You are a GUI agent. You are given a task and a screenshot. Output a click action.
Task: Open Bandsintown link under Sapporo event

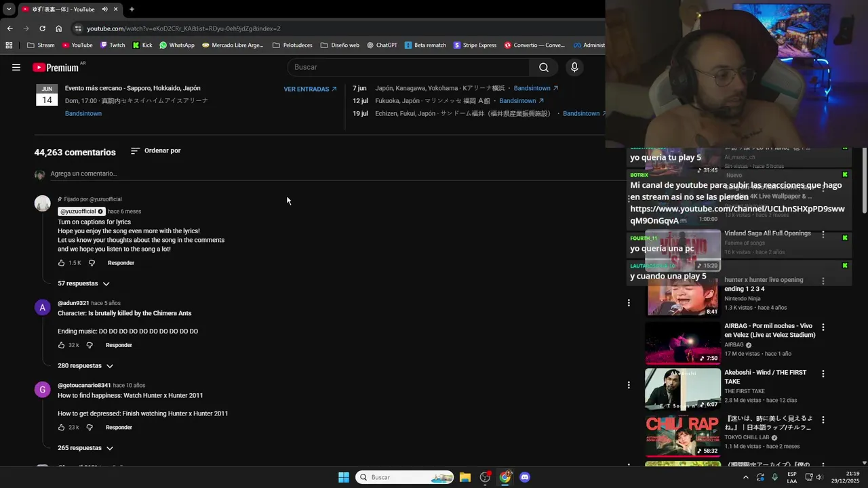[83, 113]
